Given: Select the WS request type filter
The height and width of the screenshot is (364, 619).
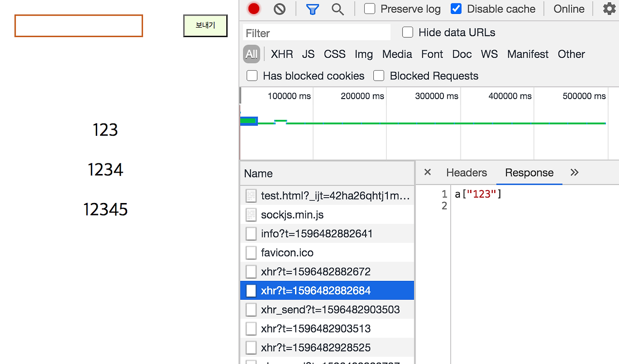Looking at the screenshot, I should tap(489, 54).
